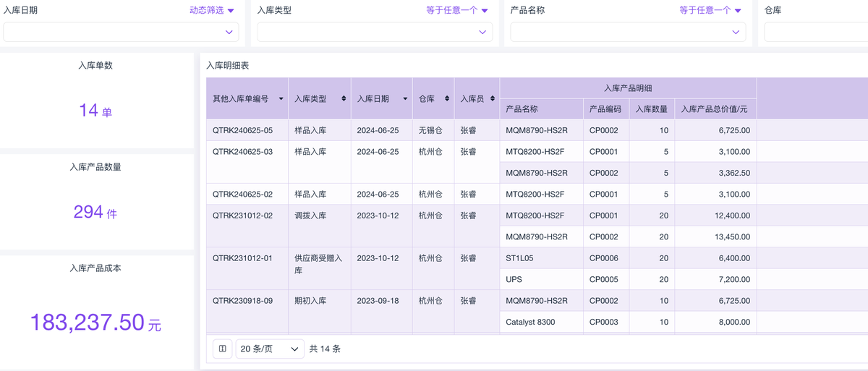Click sort icon on 仓库 column
868x371 pixels.
pos(447,99)
